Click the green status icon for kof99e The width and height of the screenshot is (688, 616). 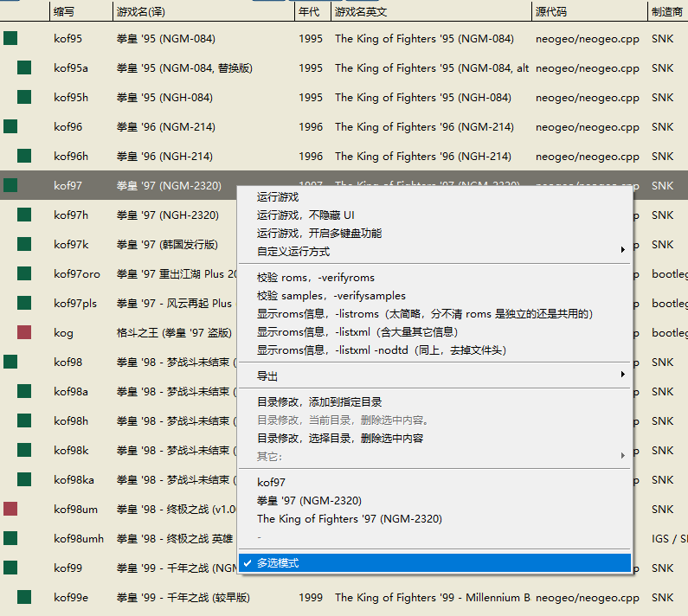coord(24,597)
